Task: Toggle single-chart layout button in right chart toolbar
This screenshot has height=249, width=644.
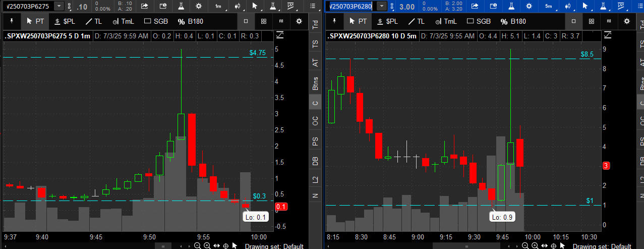Action: coord(574,21)
